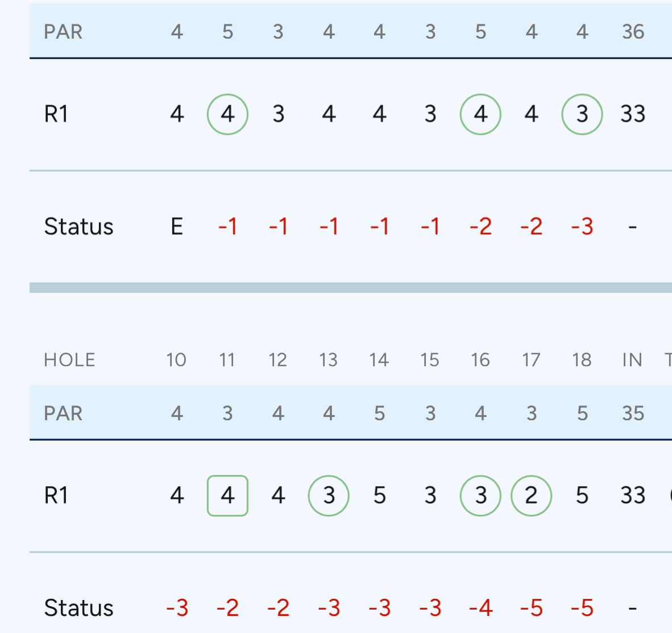This screenshot has width=672, height=633.
Task: Click the Status label of front nine
Action: 79,226
